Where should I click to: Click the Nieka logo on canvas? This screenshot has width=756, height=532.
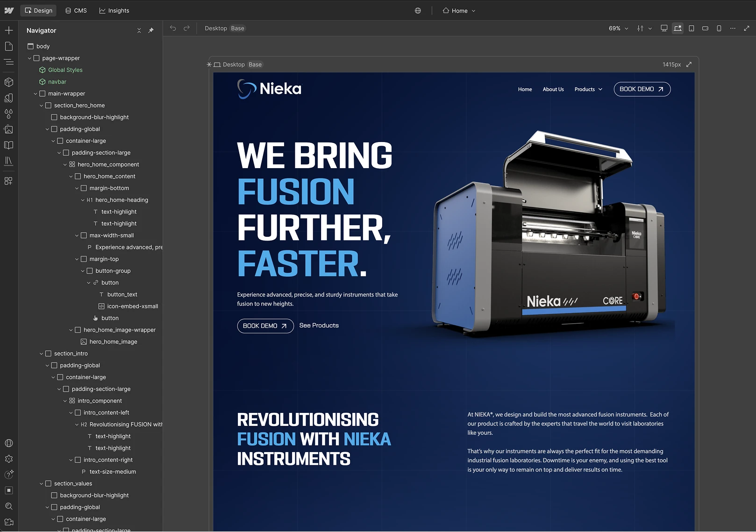(x=269, y=89)
